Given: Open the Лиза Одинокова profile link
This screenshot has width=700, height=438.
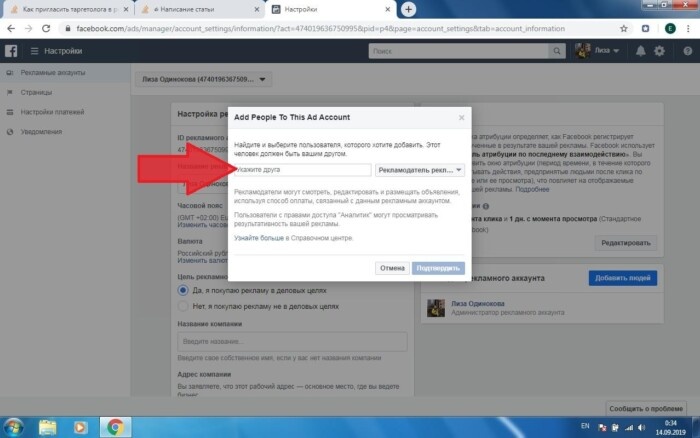Looking at the screenshot, I should click(x=477, y=304).
